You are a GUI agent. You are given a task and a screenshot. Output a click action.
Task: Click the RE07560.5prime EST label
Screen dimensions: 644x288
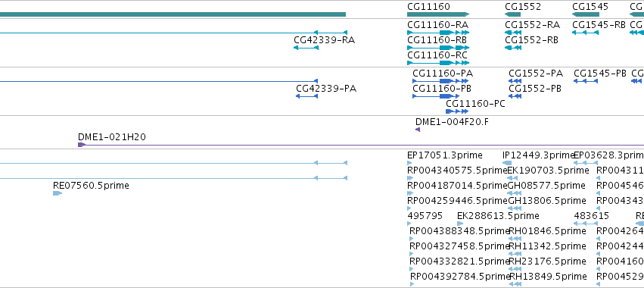91,186
